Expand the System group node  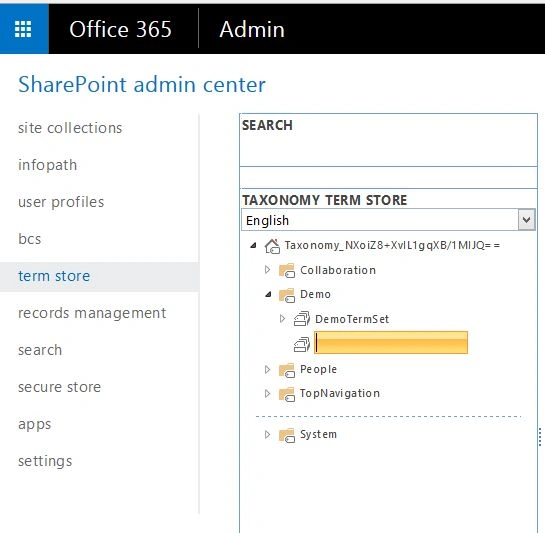pyautogui.click(x=267, y=435)
